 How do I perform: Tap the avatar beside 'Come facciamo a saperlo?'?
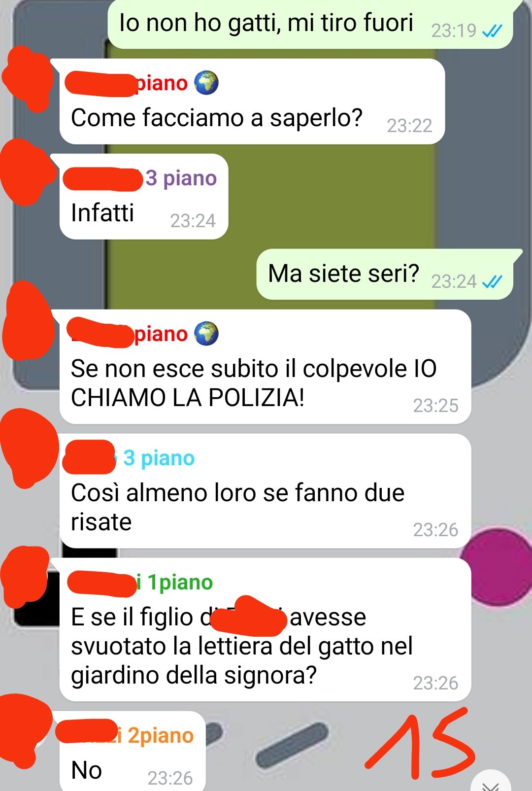tap(28, 79)
